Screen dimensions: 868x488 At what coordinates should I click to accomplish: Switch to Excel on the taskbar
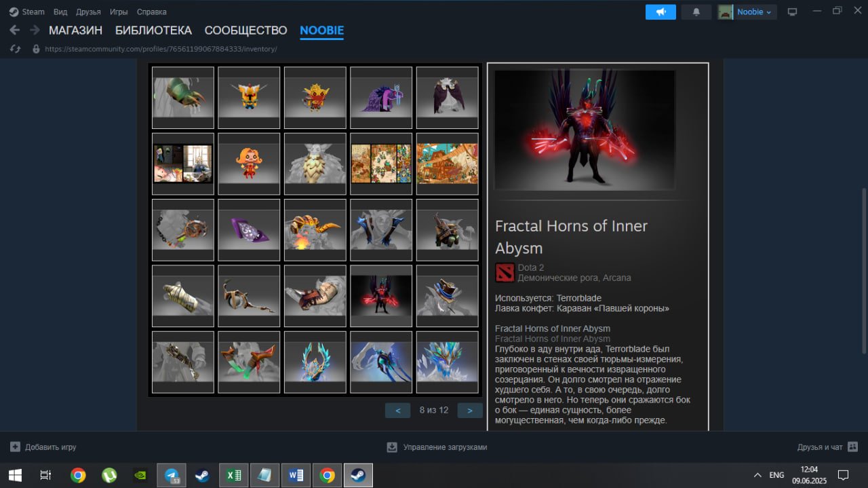coord(234,475)
